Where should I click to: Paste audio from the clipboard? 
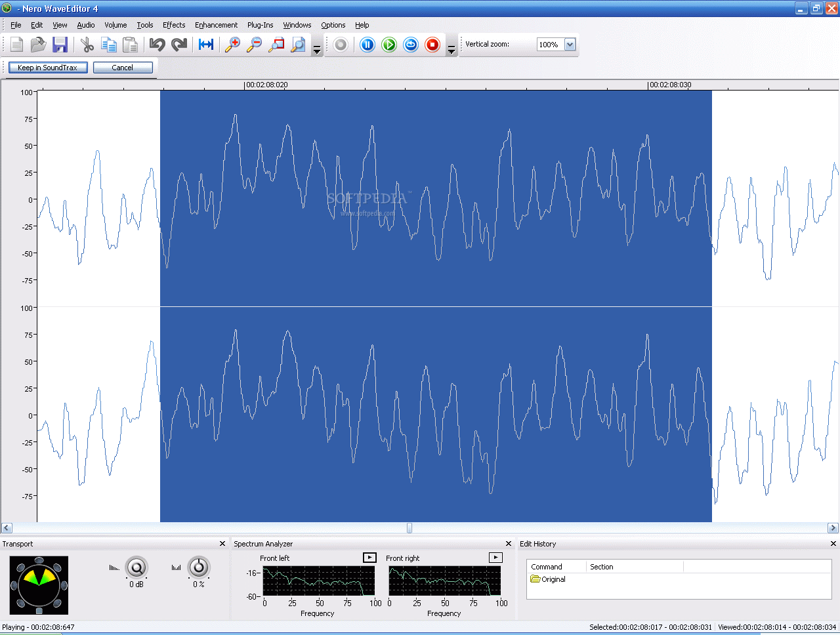click(x=130, y=45)
